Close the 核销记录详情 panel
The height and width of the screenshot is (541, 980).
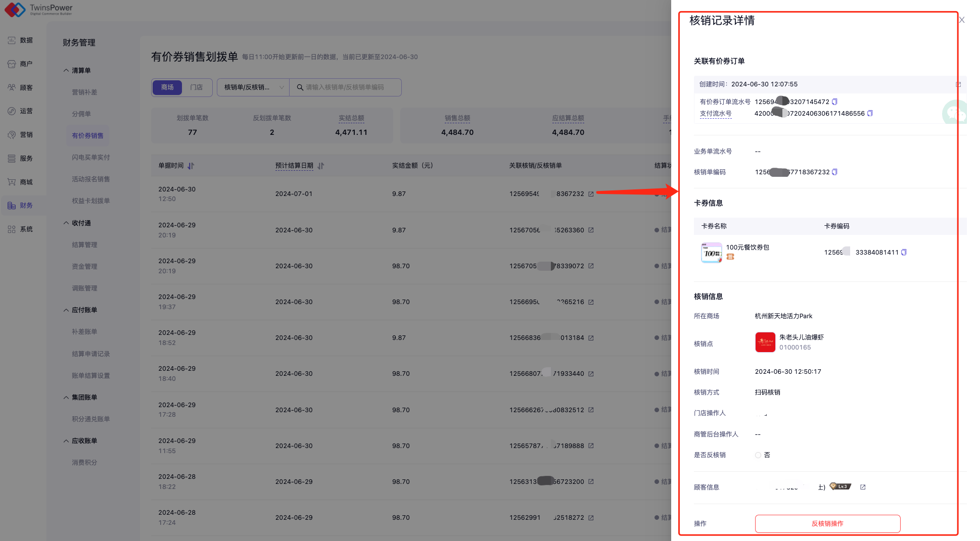point(962,20)
